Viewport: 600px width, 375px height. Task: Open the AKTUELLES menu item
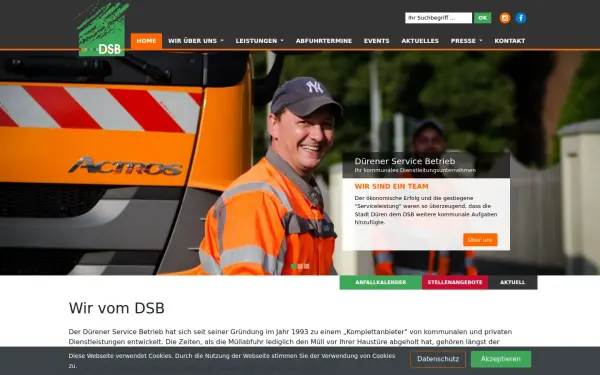[x=420, y=41]
